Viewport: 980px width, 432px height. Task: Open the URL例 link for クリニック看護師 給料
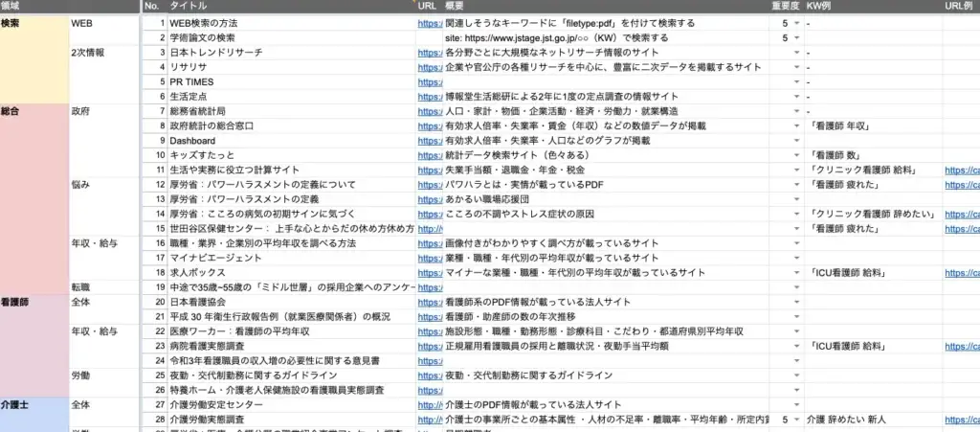click(961, 171)
